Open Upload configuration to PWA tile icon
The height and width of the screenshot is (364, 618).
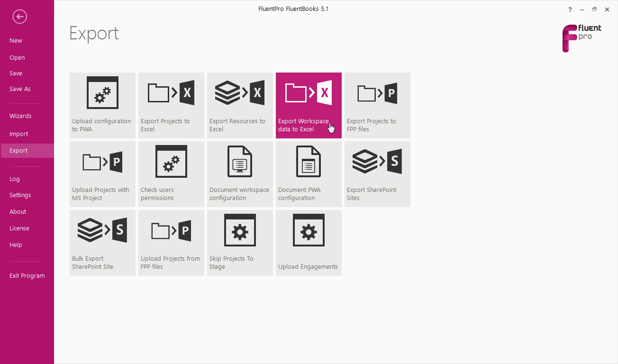(x=102, y=93)
